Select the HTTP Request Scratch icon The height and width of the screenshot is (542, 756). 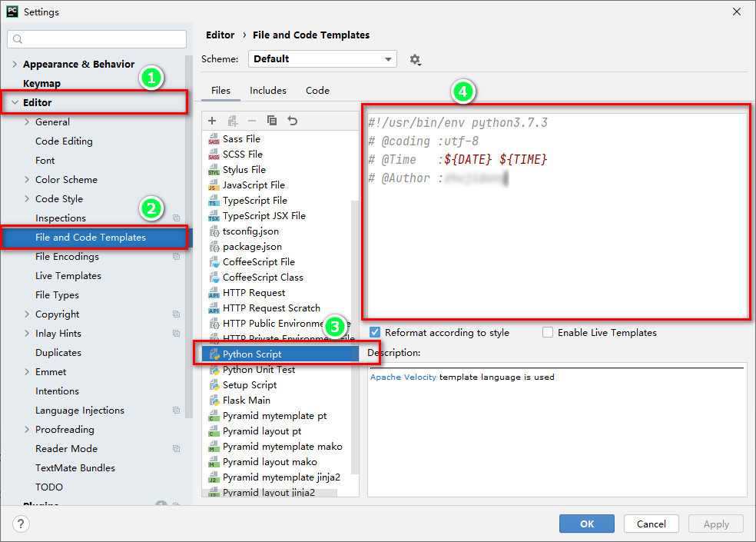(214, 308)
